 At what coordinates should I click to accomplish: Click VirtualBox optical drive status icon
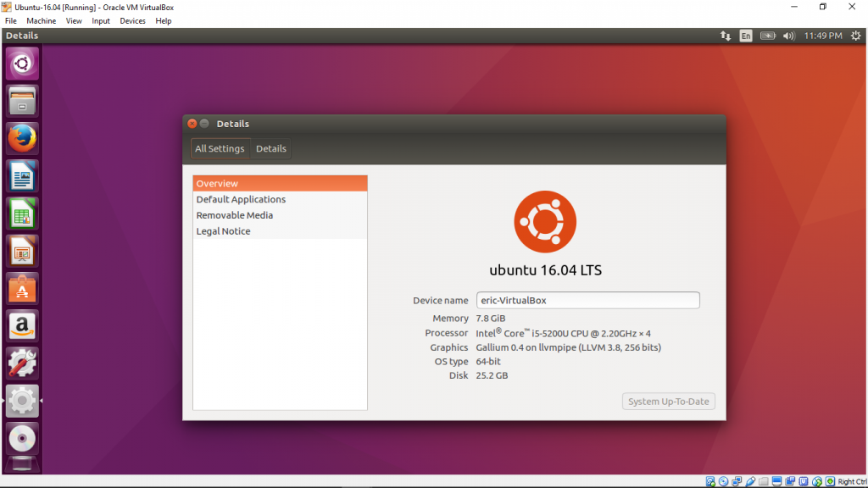[724, 481]
